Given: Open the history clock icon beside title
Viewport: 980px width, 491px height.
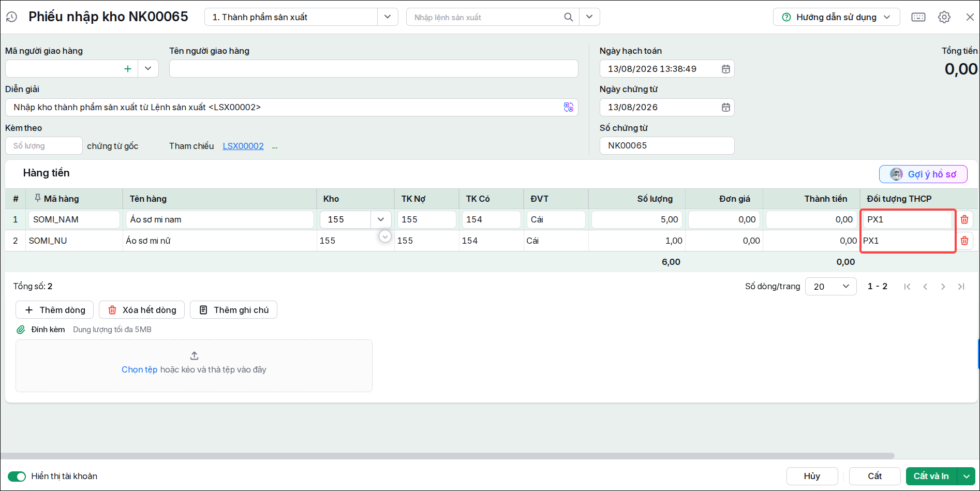Looking at the screenshot, I should 12,17.
